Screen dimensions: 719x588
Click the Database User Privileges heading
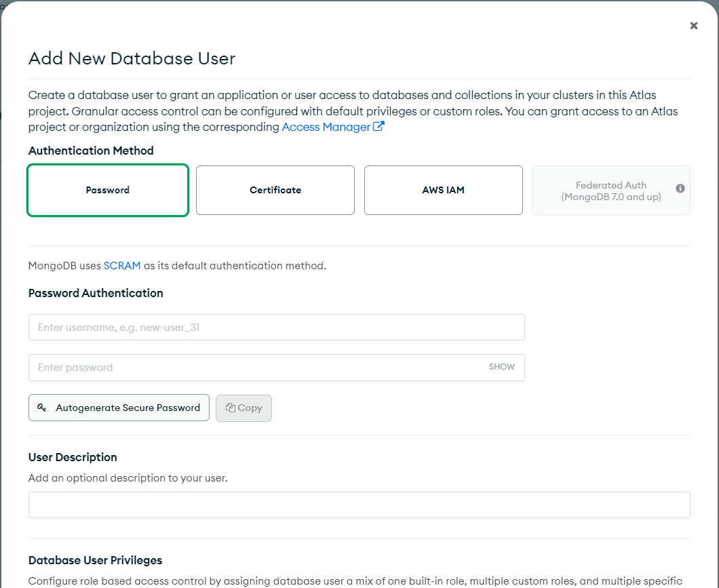point(96,560)
